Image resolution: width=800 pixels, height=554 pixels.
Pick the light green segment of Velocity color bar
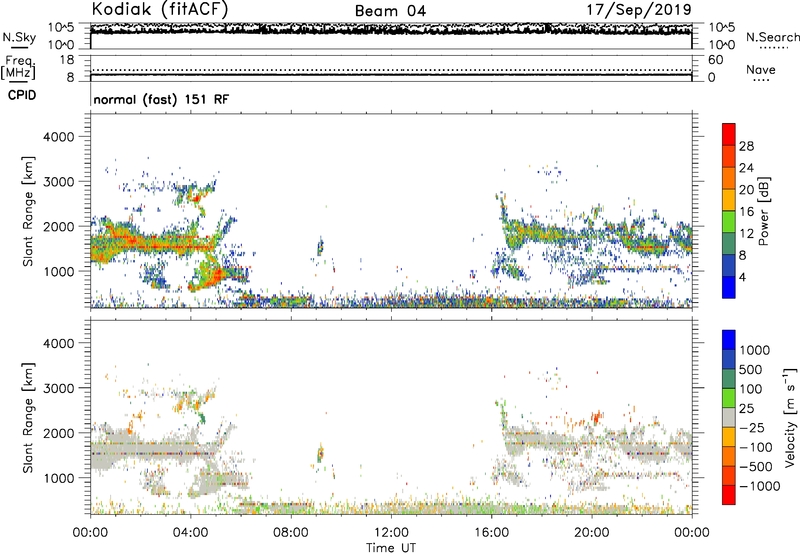(x=729, y=398)
